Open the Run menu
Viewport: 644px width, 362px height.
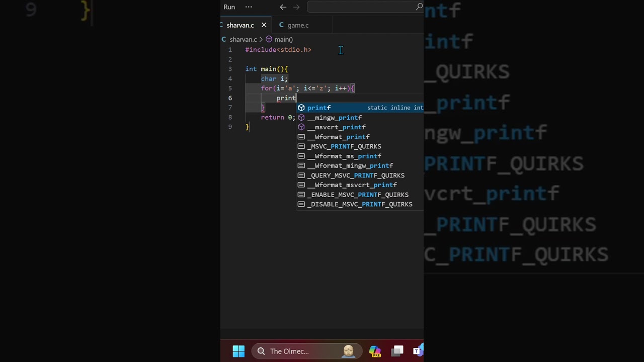pos(229,7)
